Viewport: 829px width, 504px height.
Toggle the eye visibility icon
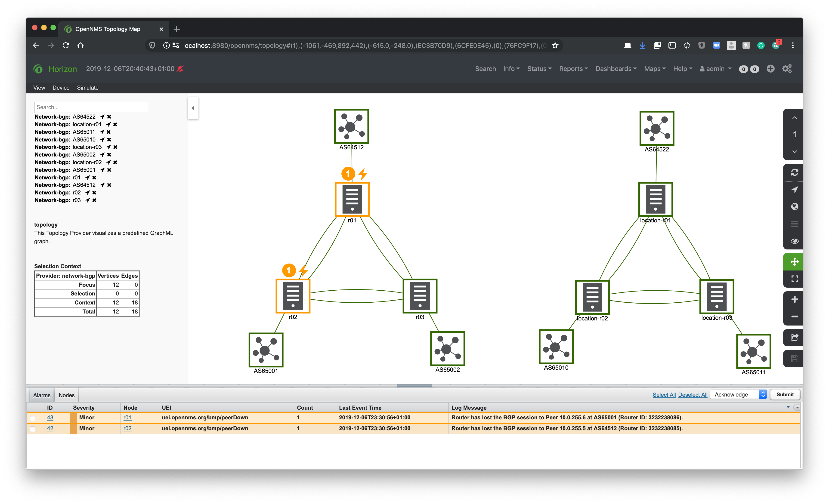pos(794,241)
